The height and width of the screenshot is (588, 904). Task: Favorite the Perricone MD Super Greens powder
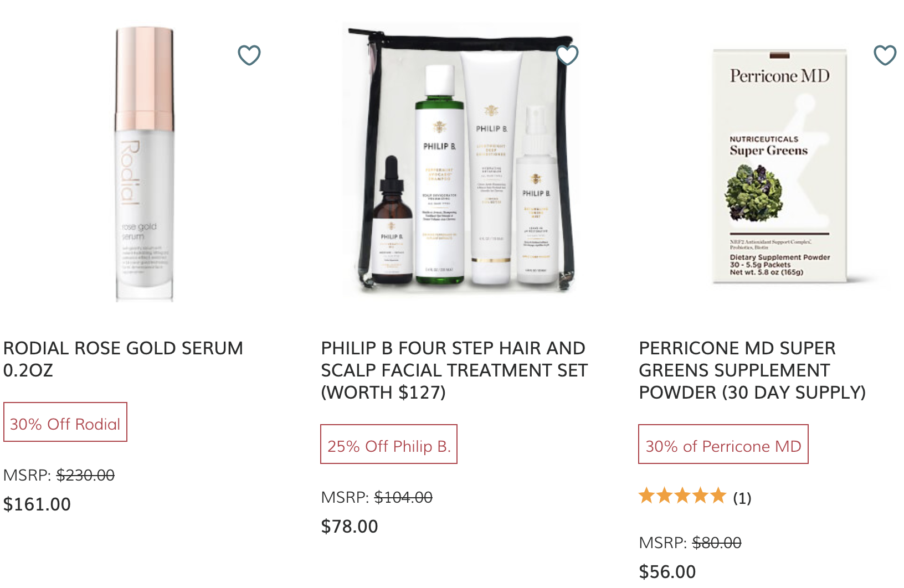(885, 55)
